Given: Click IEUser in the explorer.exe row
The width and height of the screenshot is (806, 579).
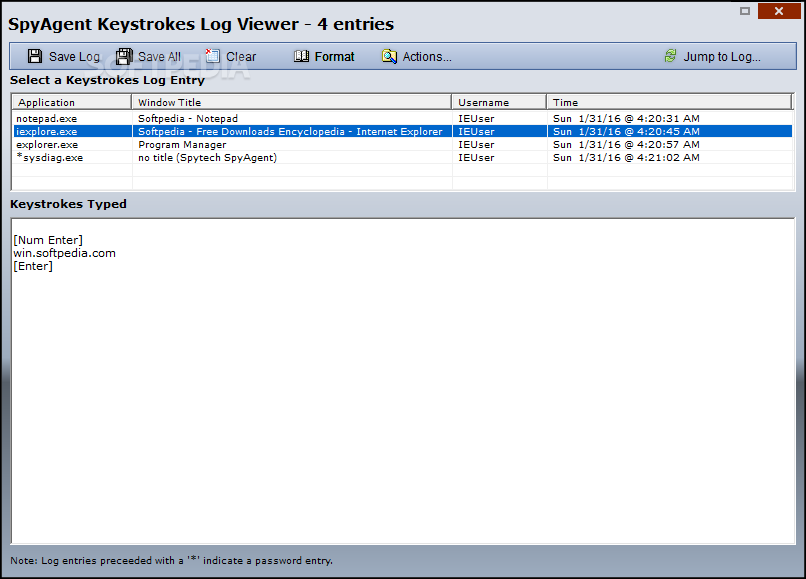Looking at the screenshot, I should pos(476,144).
